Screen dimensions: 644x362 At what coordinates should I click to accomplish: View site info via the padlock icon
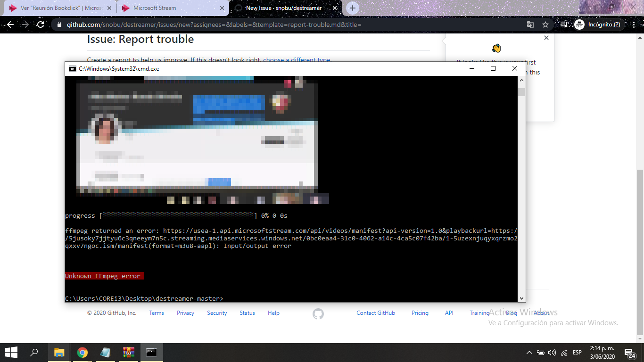tap(59, 25)
